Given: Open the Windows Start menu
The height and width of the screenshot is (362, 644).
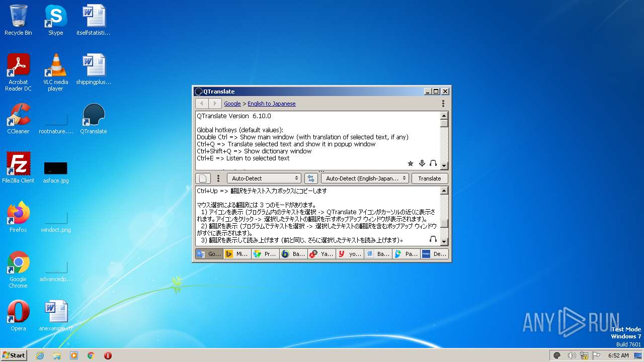Looking at the screenshot, I should tap(14, 355).
